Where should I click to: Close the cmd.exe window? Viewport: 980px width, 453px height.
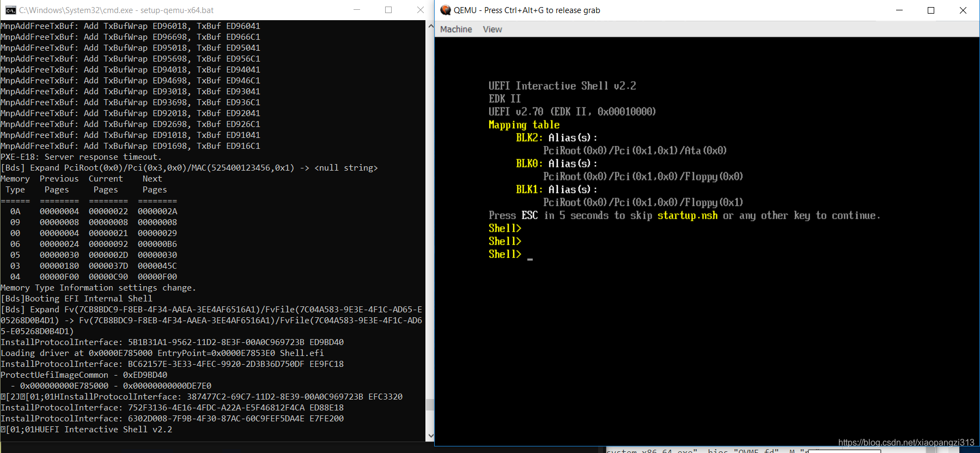(x=420, y=10)
